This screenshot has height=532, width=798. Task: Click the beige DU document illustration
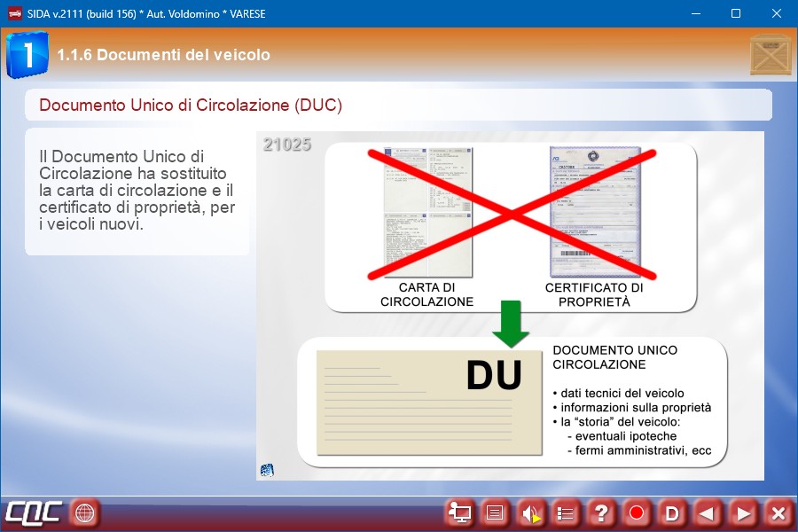(430, 402)
